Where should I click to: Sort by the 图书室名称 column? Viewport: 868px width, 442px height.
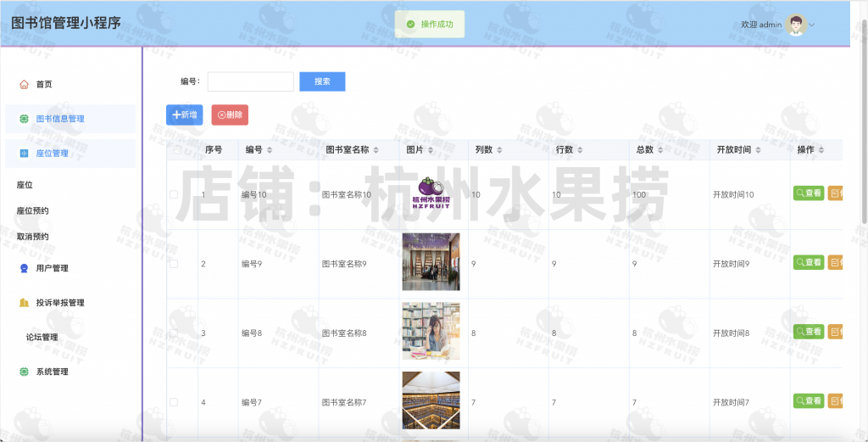point(376,150)
